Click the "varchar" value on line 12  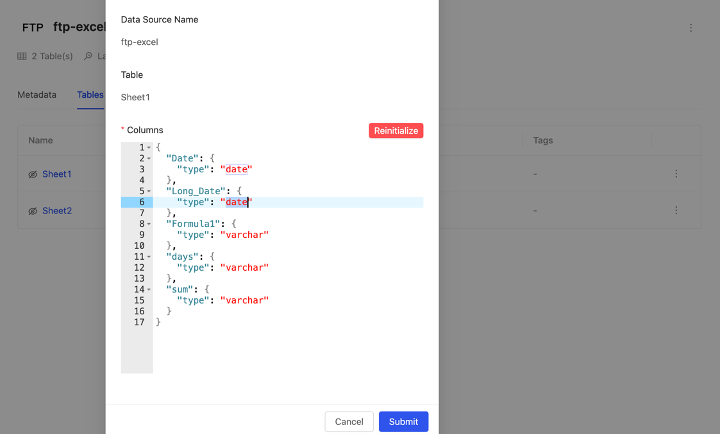pos(244,267)
